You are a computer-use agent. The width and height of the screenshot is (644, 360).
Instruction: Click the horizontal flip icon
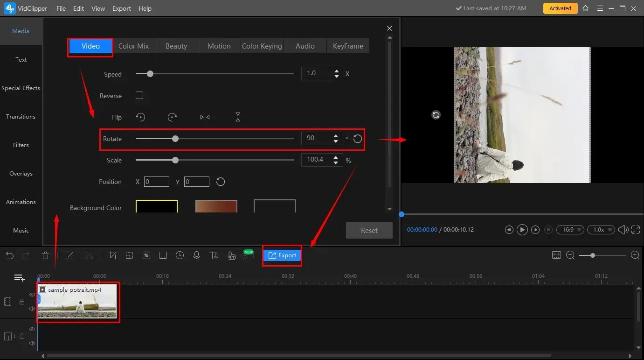click(204, 117)
